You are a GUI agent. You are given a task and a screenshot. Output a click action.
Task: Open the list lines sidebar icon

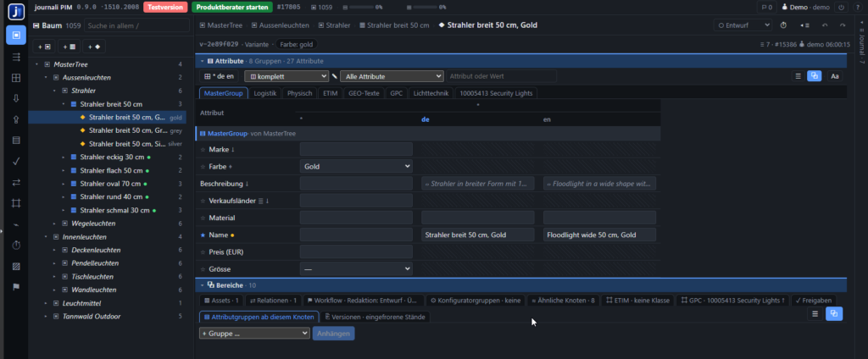pos(16,57)
